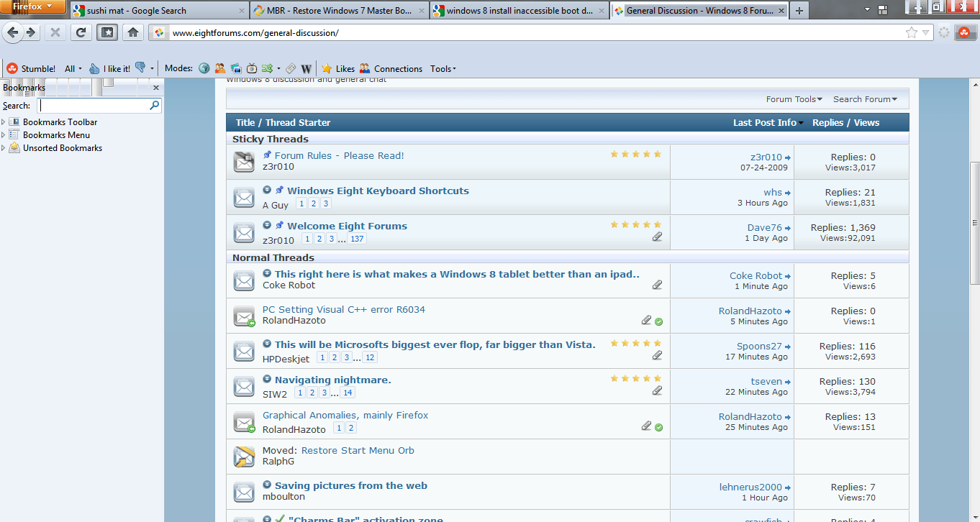This screenshot has width=980, height=522.
Task: Open the PC Setting Visual C++ error R6034 thread
Action: [344, 309]
